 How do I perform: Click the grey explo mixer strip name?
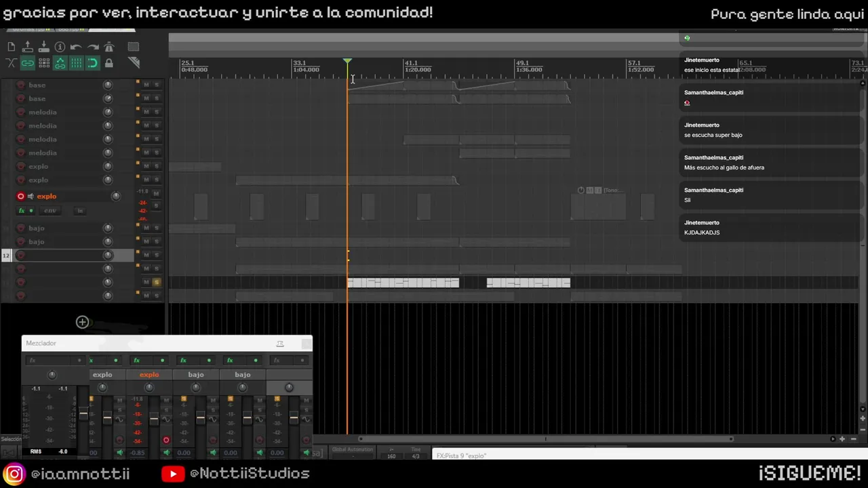tap(102, 375)
